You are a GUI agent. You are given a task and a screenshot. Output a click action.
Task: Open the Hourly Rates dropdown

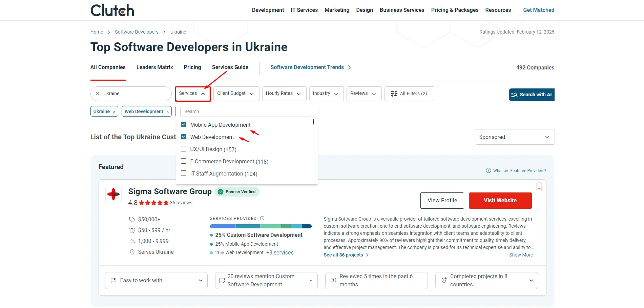click(284, 94)
